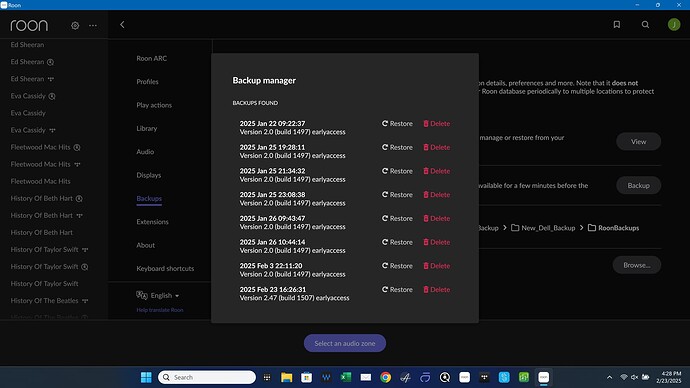Open the New_Dell_Backup folder path segment

[543, 228]
